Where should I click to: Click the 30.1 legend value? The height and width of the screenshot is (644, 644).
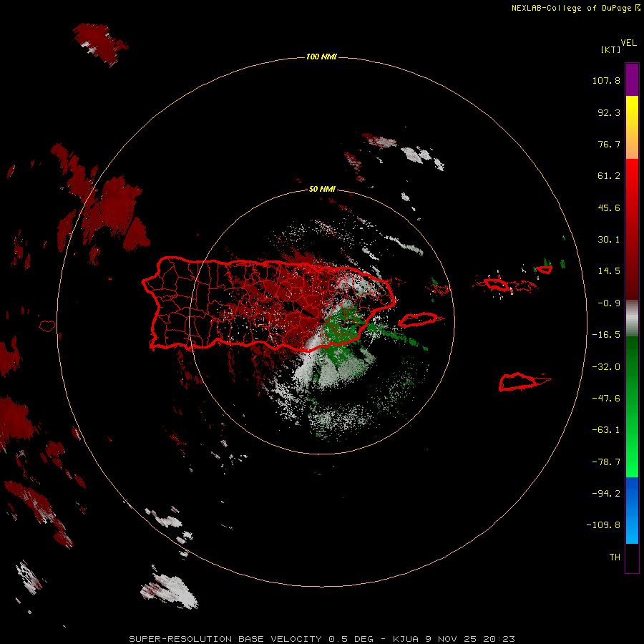(x=609, y=240)
